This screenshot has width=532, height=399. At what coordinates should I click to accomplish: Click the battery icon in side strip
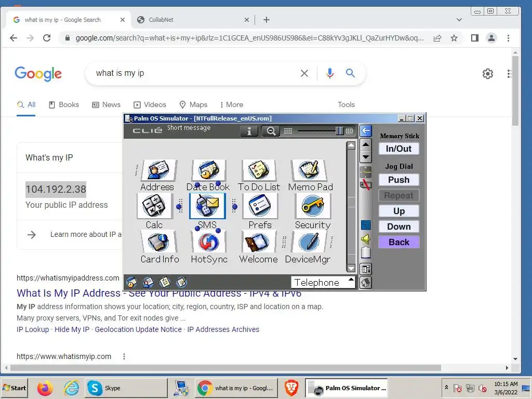365,253
